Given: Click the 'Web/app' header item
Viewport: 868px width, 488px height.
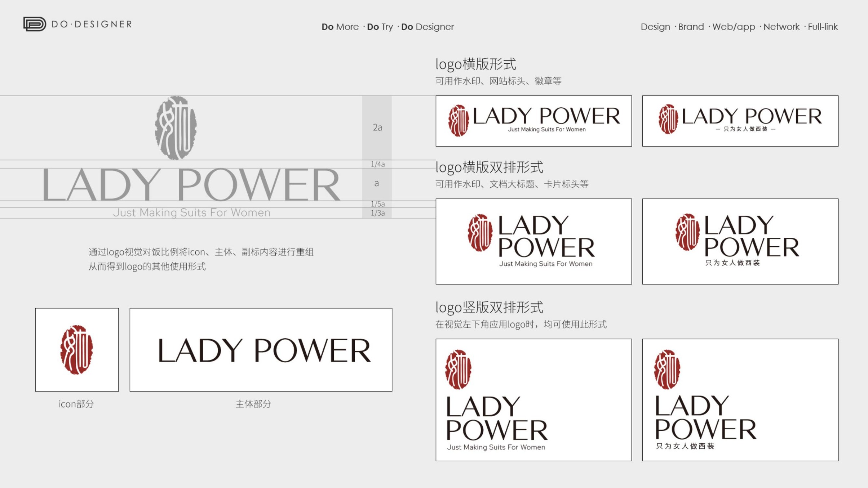Looking at the screenshot, I should (734, 27).
